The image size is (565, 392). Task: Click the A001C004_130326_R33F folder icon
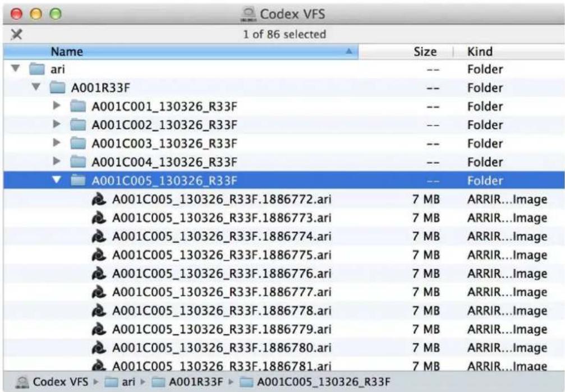[x=78, y=162]
